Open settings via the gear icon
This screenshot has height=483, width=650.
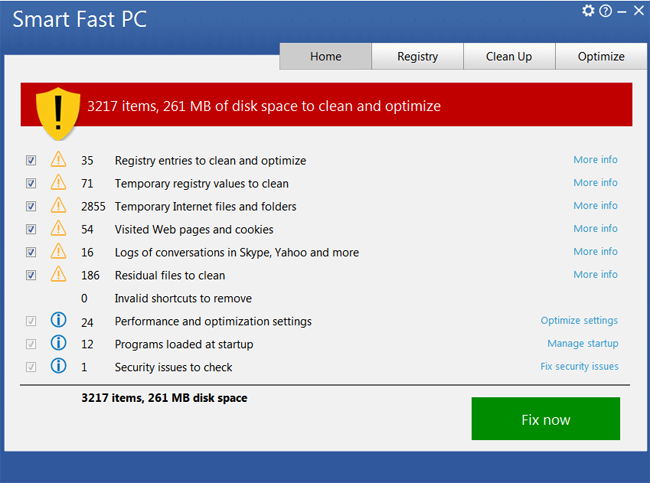(588, 11)
